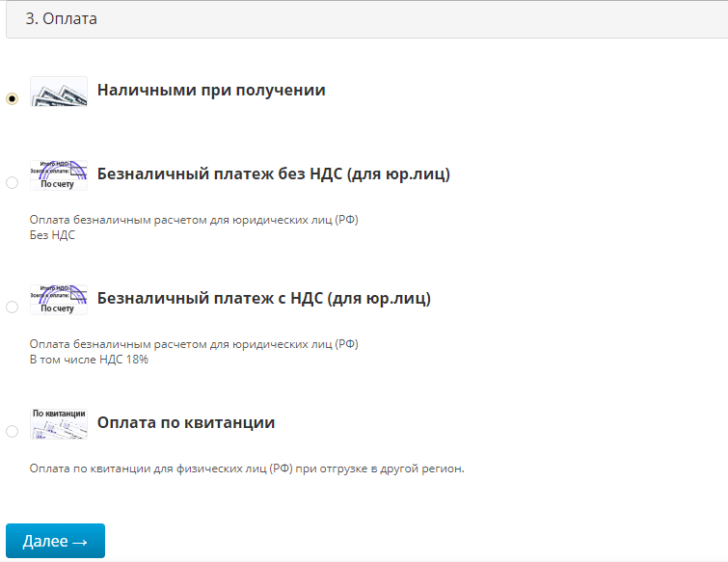Viewport: 728px width, 562px height.
Task: Click the standalone 'Без НДС' description line
Action: click(x=52, y=235)
